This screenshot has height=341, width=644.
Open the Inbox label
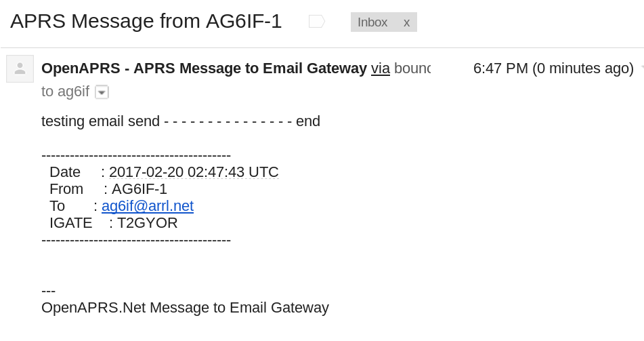point(372,22)
